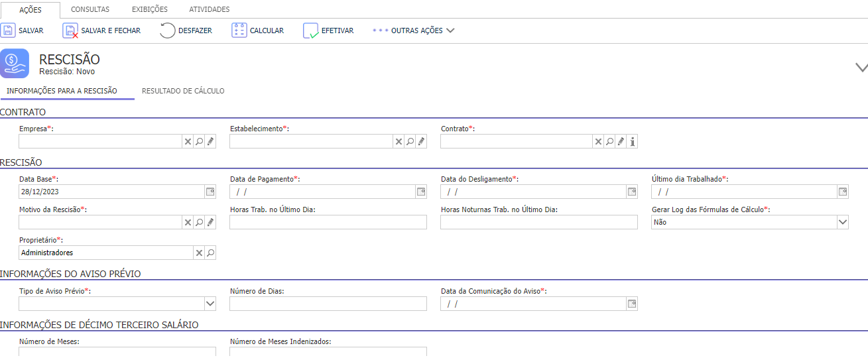Screen dimensions: 868x358
Task: Click the Calcular calculator icon
Action: click(x=239, y=30)
